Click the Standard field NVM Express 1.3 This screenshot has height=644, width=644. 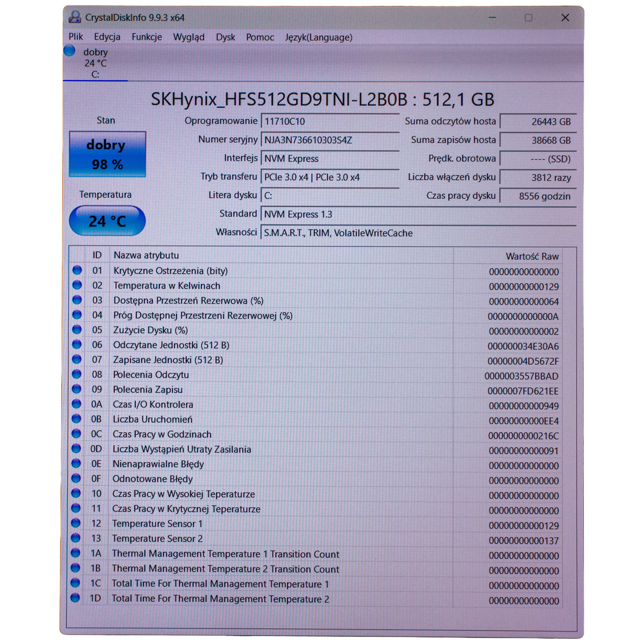(418, 214)
